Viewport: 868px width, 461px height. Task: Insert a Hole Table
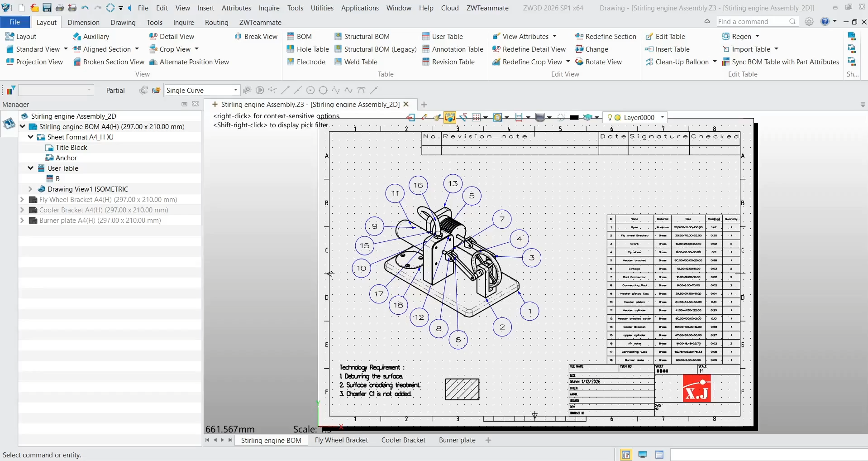point(308,49)
